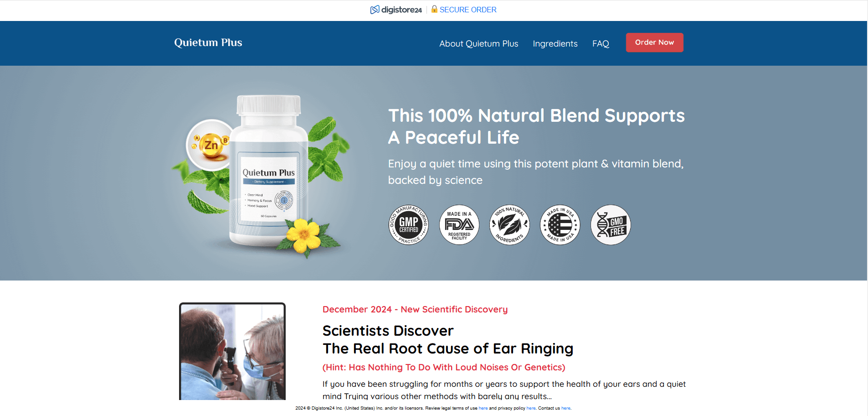Open the privacy policy here link
868x416 pixels.
coord(531,408)
